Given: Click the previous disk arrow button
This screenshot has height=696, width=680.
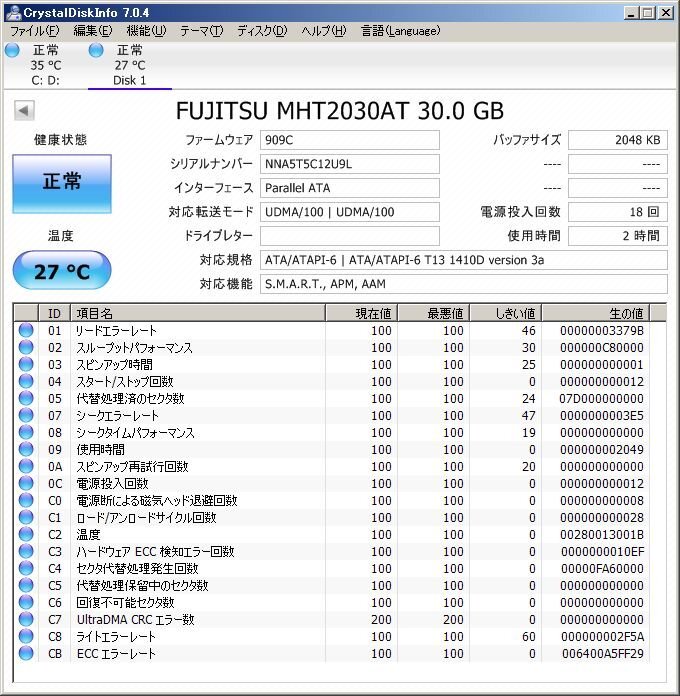Looking at the screenshot, I should [24, 111].
